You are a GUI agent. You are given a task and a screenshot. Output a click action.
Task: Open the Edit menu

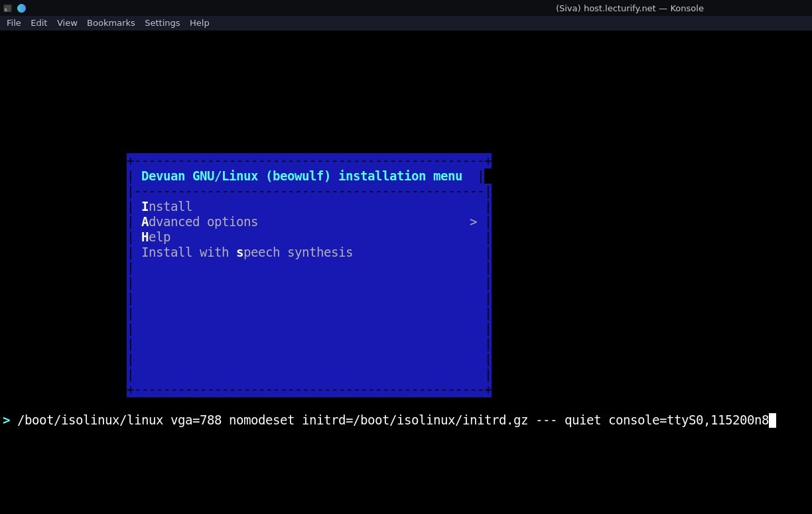click(x=38, y=23)
